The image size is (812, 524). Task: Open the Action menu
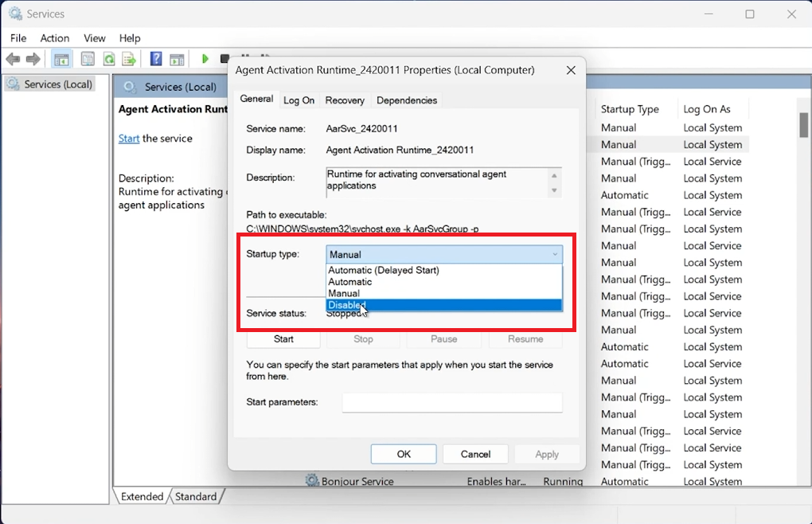(x=54, y=37)
